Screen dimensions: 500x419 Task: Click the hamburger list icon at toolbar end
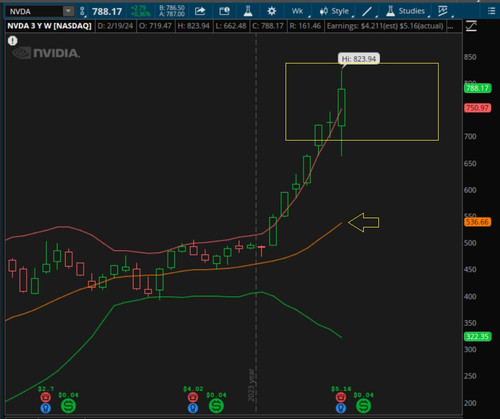pos(491,11)
